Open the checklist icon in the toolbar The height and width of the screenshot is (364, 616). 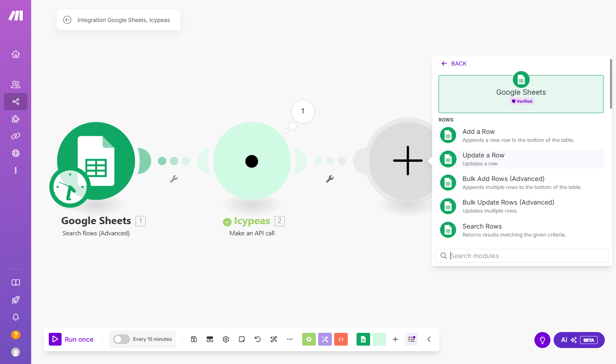click(x=411, y=339)
